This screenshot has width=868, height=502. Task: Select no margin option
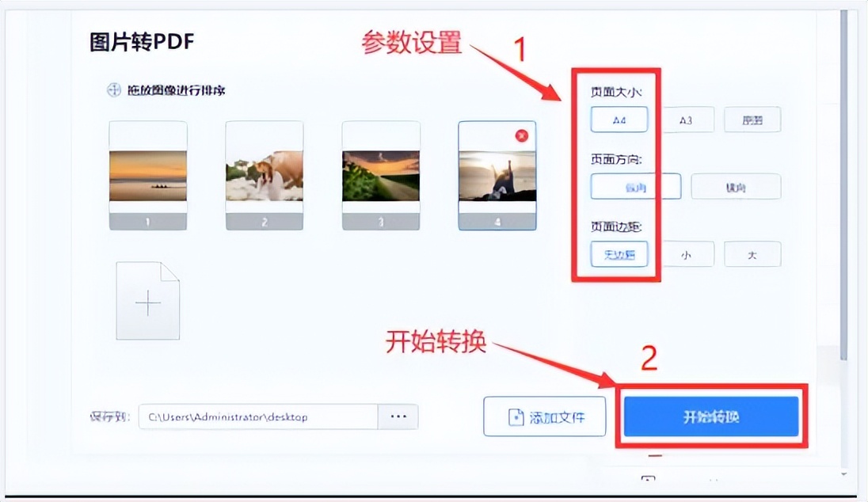tap(619, 255)
